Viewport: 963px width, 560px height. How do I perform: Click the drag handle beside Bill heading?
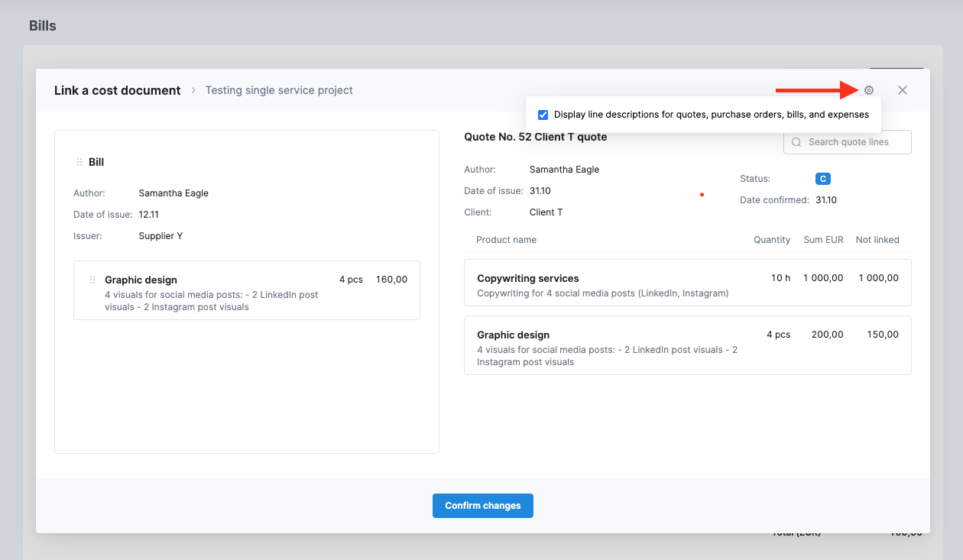79,162
